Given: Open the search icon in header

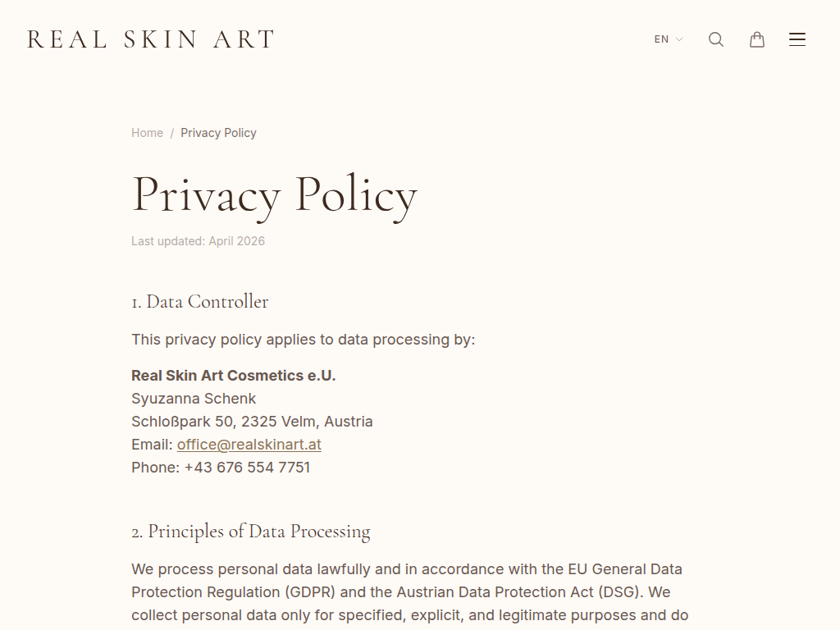Looking at the screenshot, I should point(716,39).
